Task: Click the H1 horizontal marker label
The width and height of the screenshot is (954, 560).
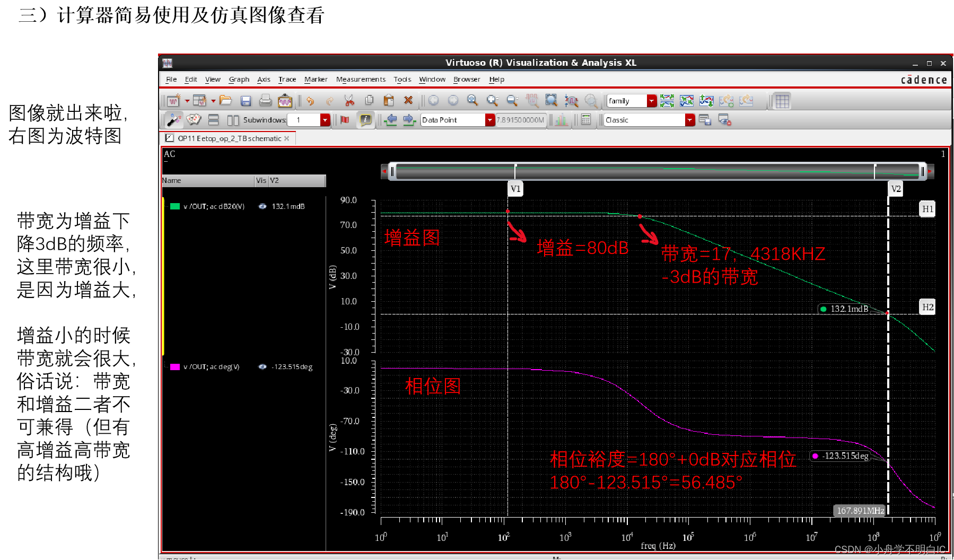Action: 927,209
